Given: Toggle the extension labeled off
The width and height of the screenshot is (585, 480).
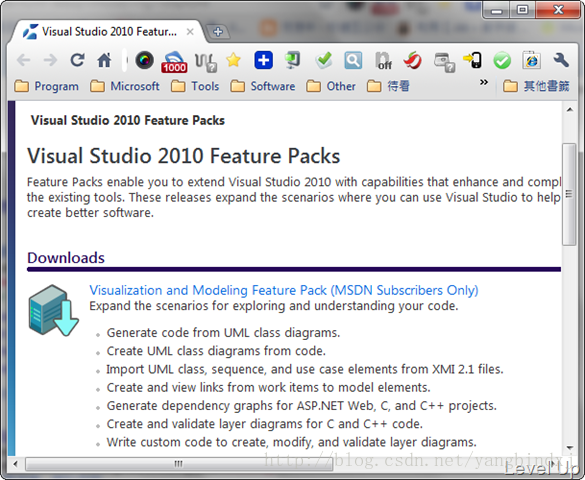Looking at the screenshot, I should (x=383, y=61).
